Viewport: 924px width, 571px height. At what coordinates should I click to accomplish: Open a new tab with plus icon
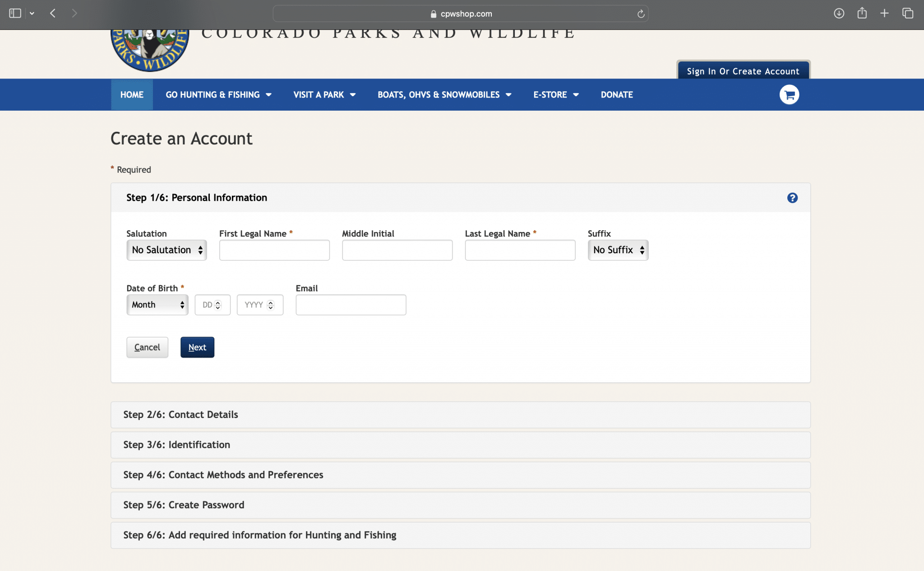click(884, 14)
